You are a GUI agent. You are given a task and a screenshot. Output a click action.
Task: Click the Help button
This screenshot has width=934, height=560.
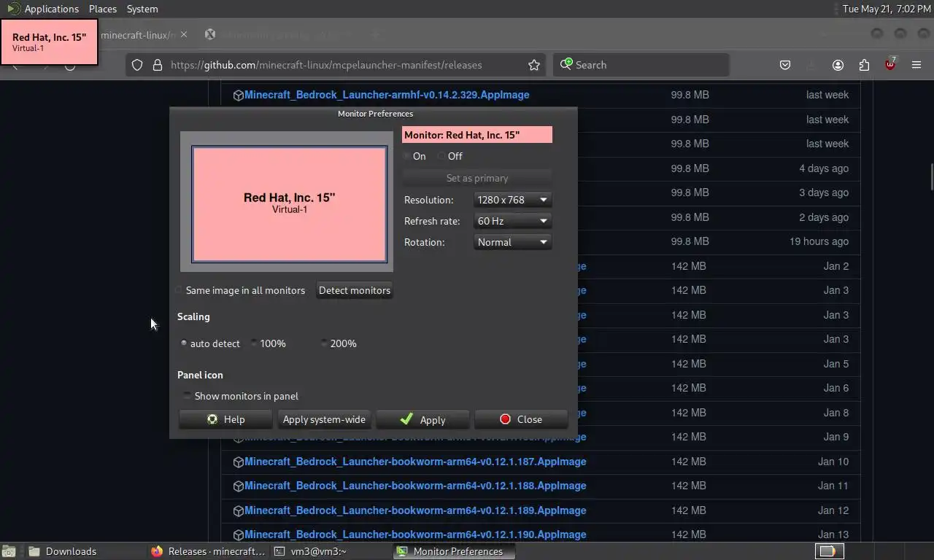225,419
